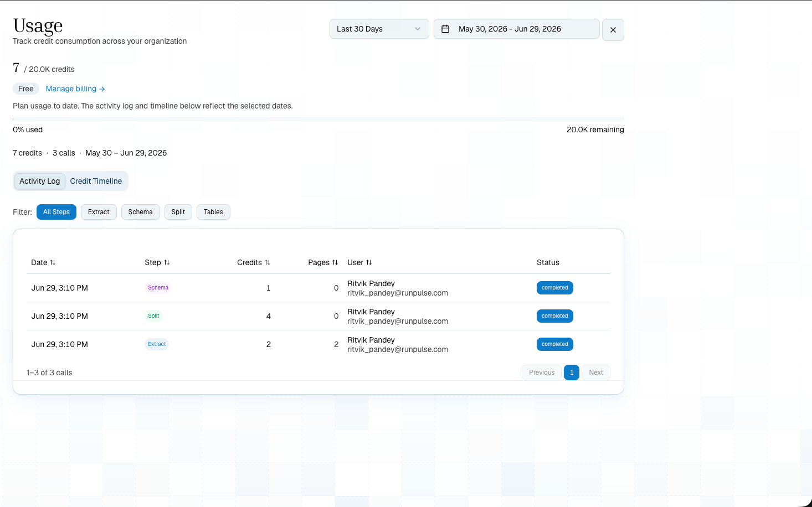Click the usage progress bar
The width and height of the screenshot is (812, 507).
(318, 119)
